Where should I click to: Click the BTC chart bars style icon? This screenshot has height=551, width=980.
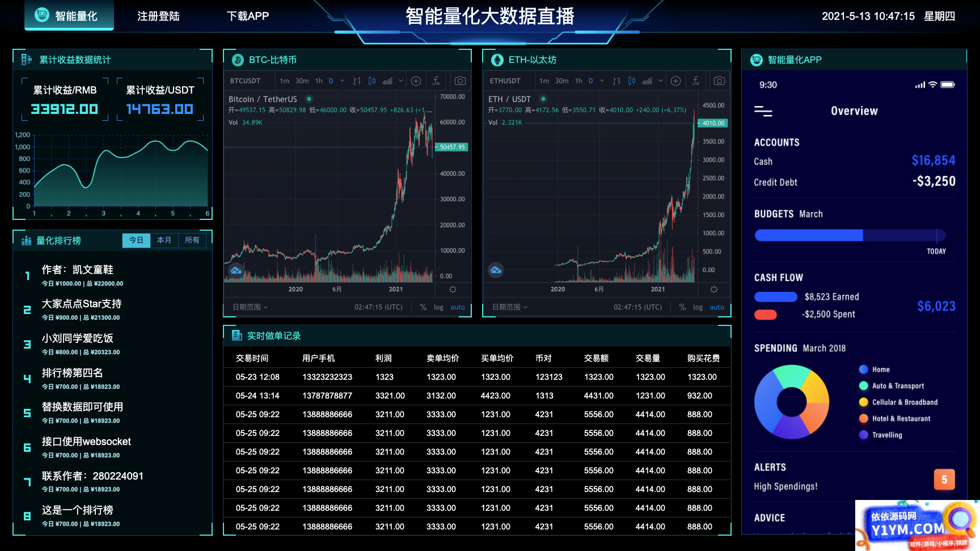pyautogui.click(x=357, y=81)
